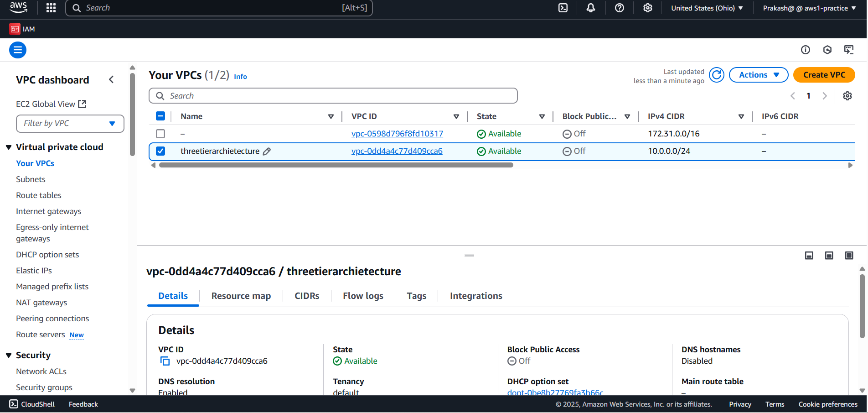This screenshot has width=868, height=413.
Task: Open the notifications bell
Action: (591, 8)
